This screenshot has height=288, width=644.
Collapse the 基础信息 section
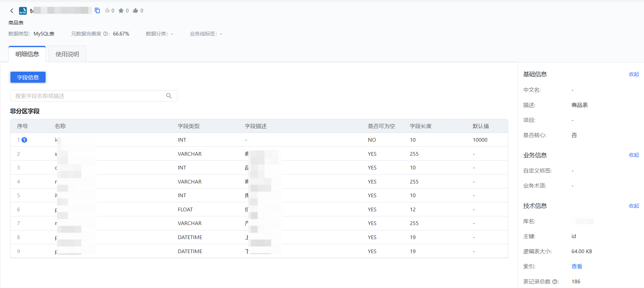pyautogui.click(x=634, y=74)
